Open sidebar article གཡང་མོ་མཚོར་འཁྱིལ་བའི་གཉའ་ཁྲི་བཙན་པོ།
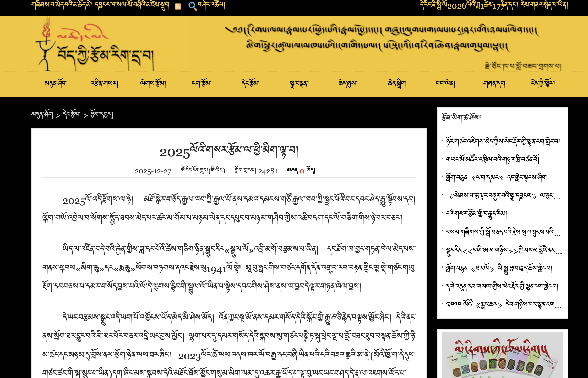Image resolution: width=588 pixels, height=378 pixels. 492,159
